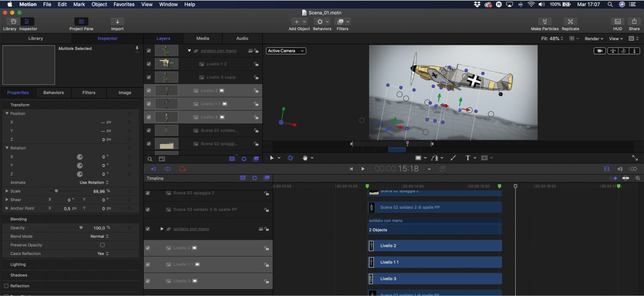Toggle visibility of soldato con mano group
This screenshot has width=644, height=296.
click(x=149, y=51)
